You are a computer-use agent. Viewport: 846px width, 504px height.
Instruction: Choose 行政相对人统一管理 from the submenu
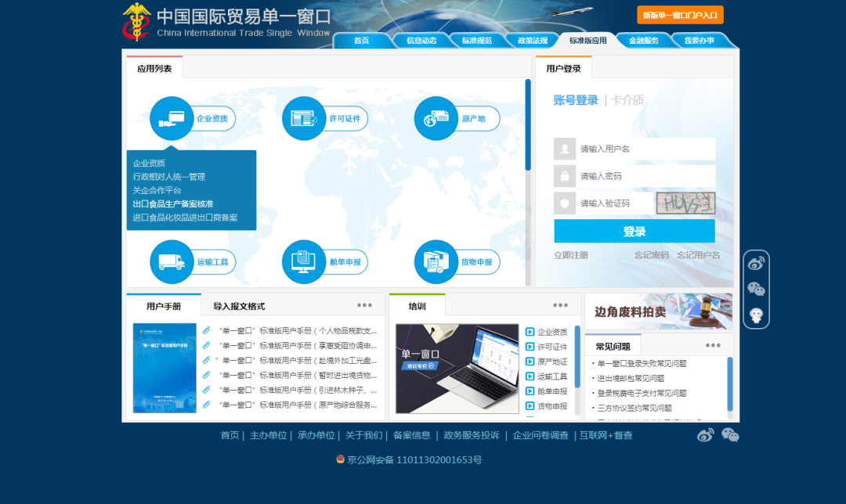(169, 177)
